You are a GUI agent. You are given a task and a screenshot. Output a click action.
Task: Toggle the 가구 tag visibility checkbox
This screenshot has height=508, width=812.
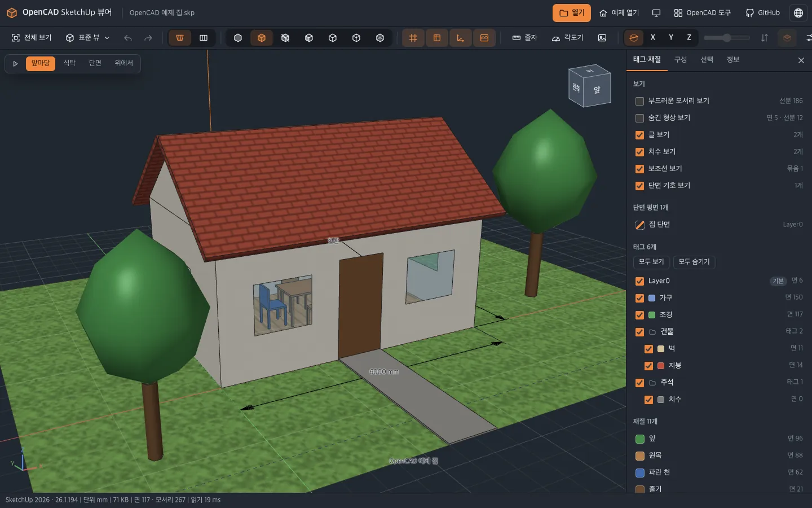(639, 298)
